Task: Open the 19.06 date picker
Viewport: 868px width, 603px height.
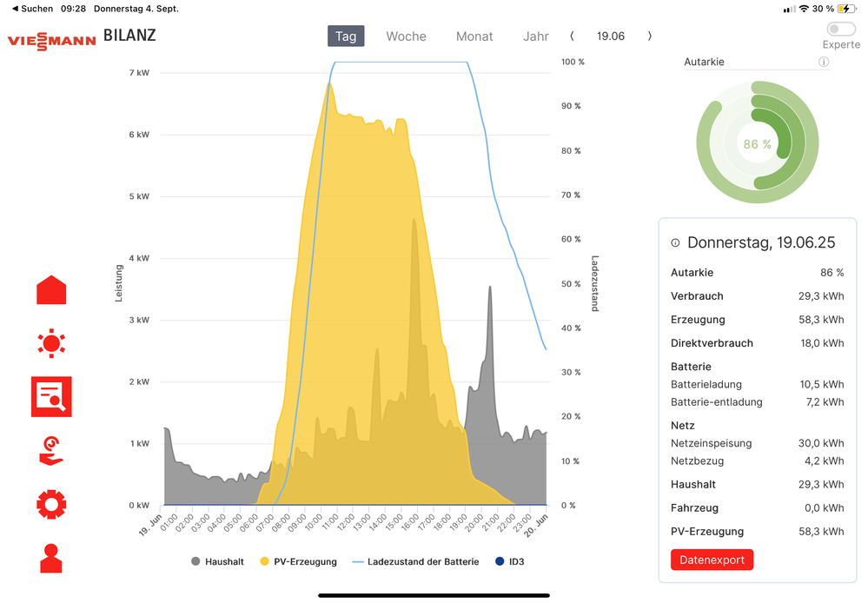Action: click(x=611, y=36)
